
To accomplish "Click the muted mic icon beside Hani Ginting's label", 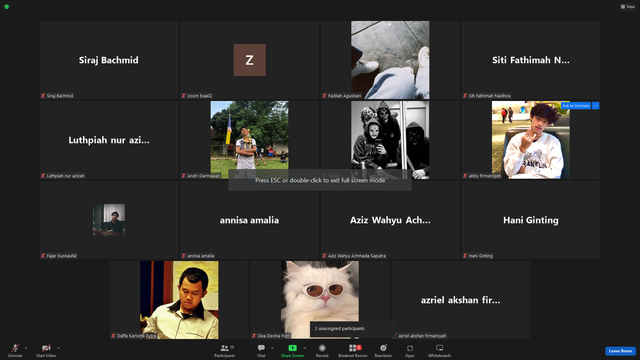I will [464, 256].
